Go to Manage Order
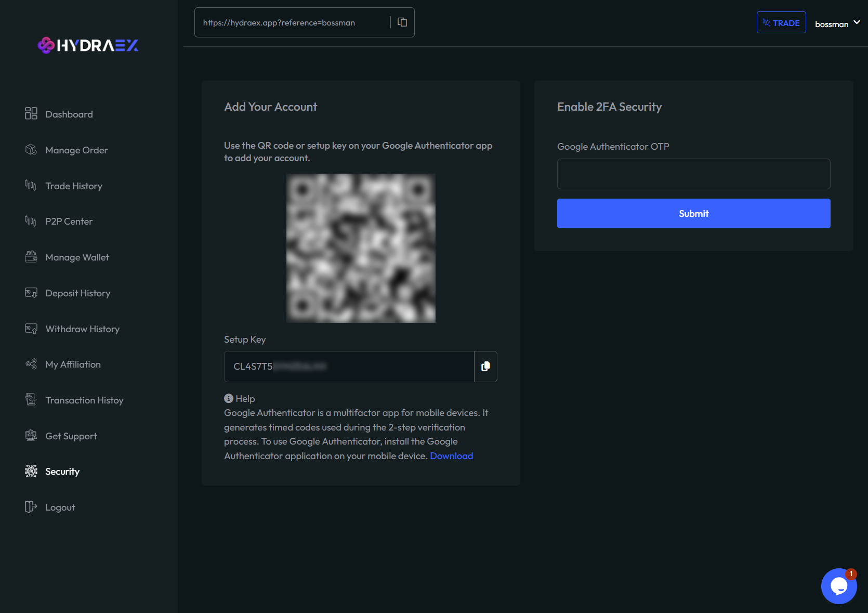868x613 pixels. 76,150
